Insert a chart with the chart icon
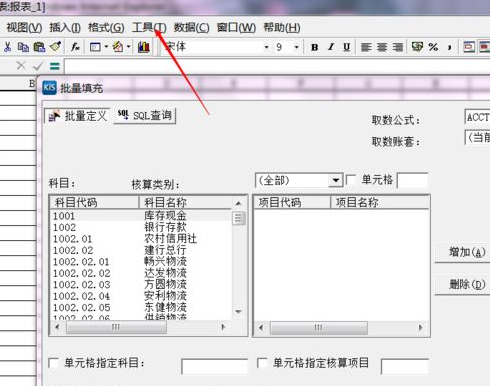Viewport: 490px width, 386px height. pyautogui.click(x=144, y=47)
